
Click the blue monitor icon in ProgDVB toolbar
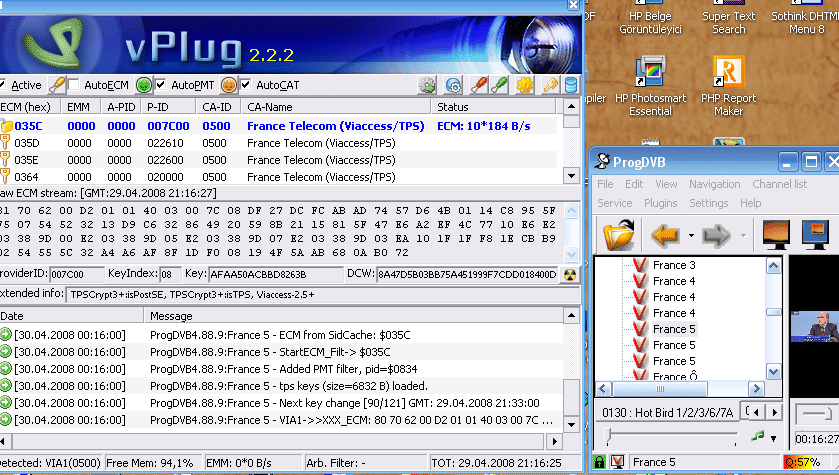click(x=815, y=234)
